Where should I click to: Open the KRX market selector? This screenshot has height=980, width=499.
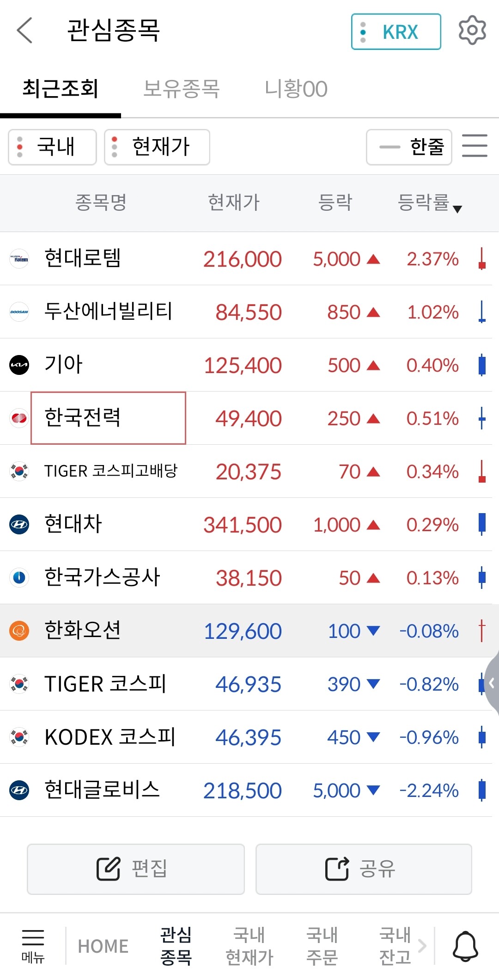click(x=396, y=32)
